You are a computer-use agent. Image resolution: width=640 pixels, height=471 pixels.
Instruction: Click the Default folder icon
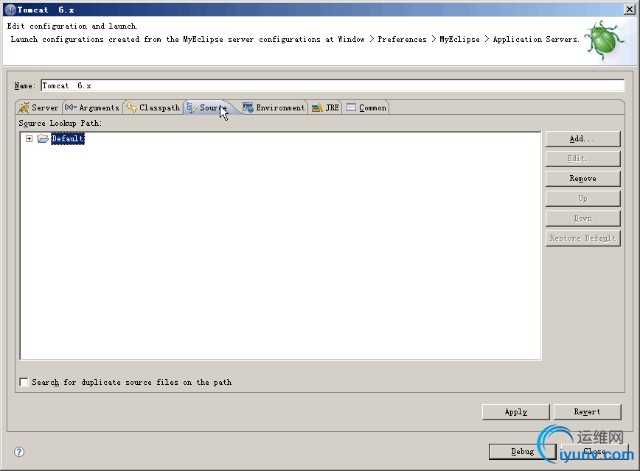pyautogui.click(x=42, y=139)
